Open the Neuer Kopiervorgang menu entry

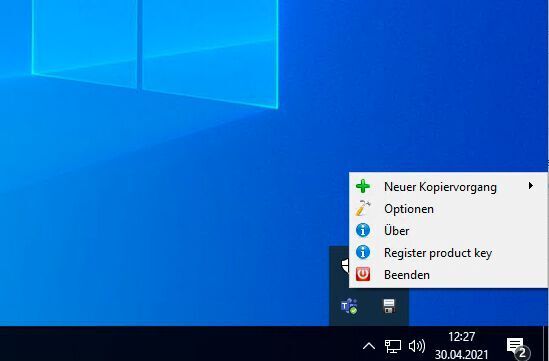coord(448,187)
